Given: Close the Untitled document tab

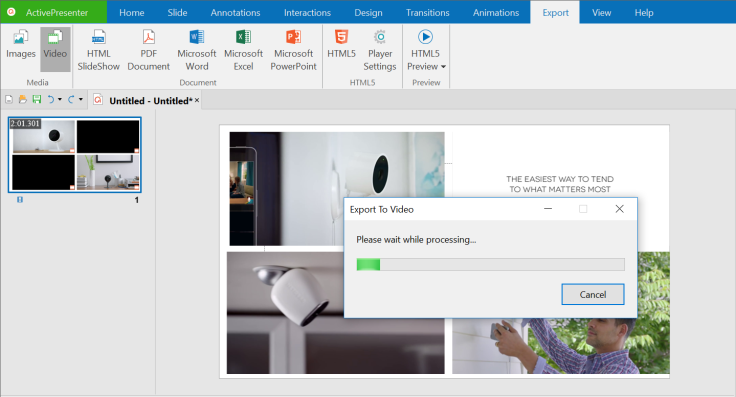Looking at the screenshot, I should click(x=197, y=100).
